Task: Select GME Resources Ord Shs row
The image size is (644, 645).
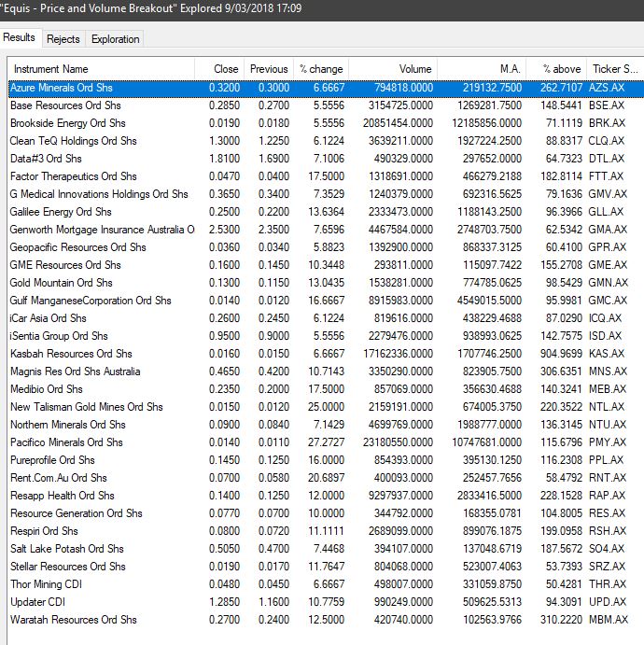Action: [x=326, y=264]
